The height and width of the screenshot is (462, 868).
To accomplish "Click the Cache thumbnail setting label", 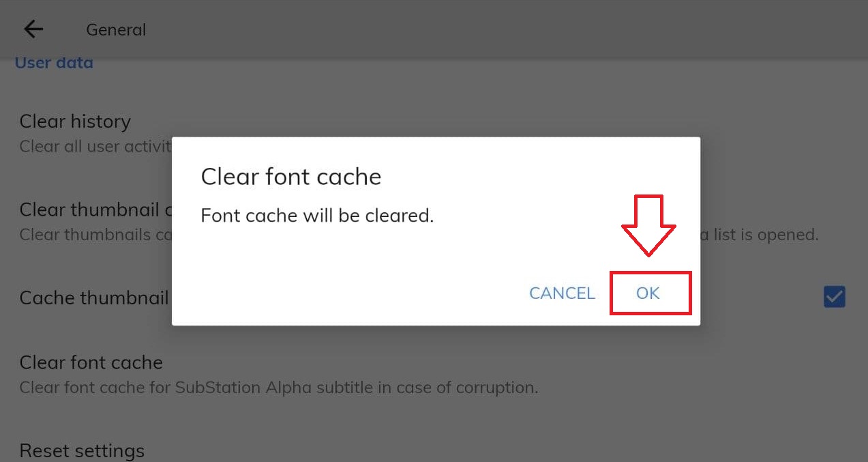I will (x=93, y=298).
